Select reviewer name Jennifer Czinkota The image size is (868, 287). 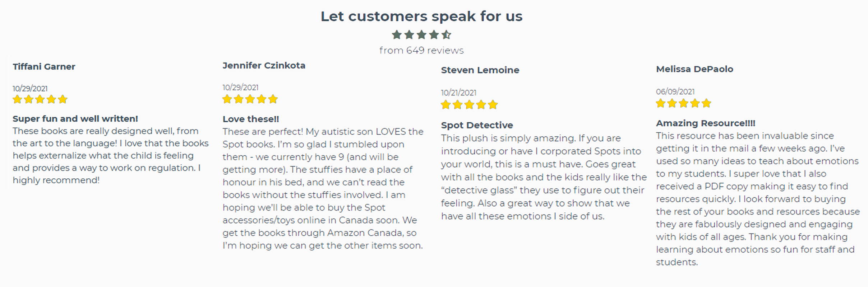(264, 66)
